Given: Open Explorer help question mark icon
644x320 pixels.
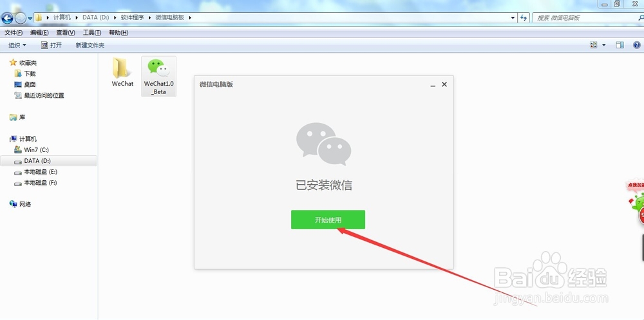Looking at the screenshot, I should click(637, 45).
